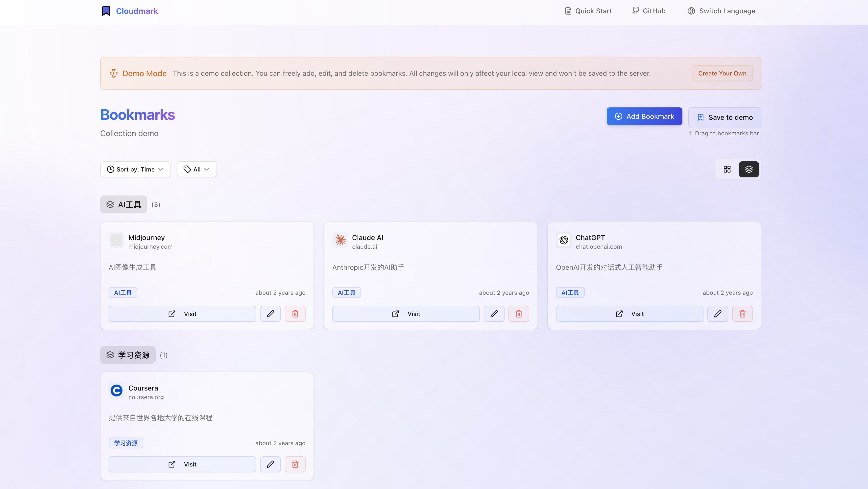The image size is (868, 489).
Task: Delete the Midjourney bookmark with trash icon
Action: (x=295, y=314)
